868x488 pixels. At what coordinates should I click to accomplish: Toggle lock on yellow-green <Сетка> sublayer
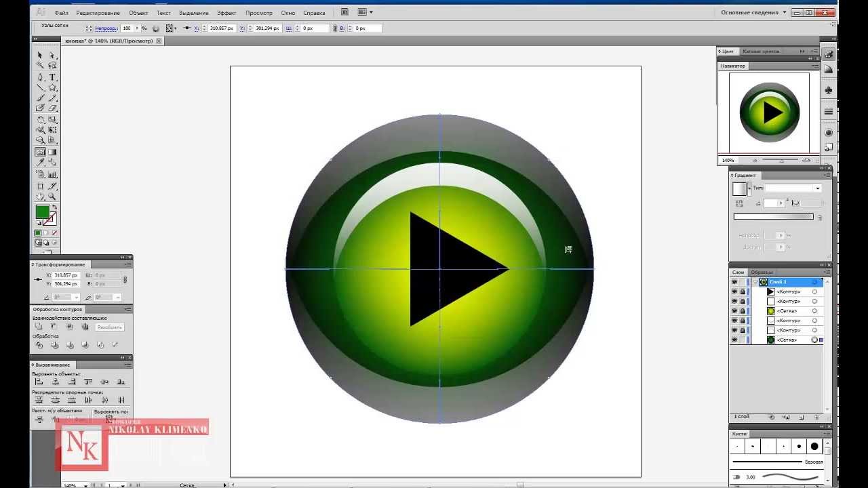pos(743,311)
